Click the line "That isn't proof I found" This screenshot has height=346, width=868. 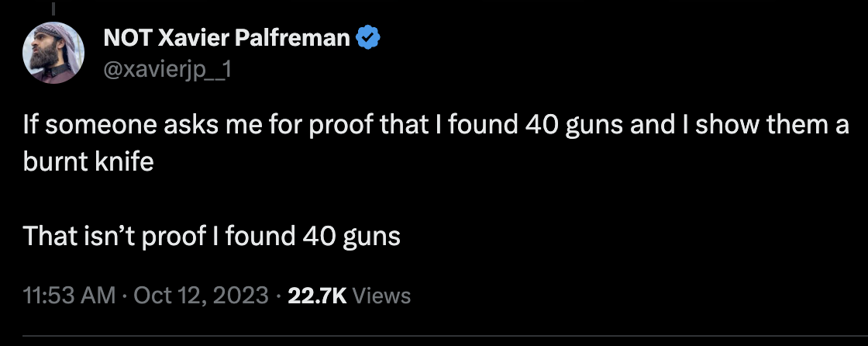(x=211, y=236)
